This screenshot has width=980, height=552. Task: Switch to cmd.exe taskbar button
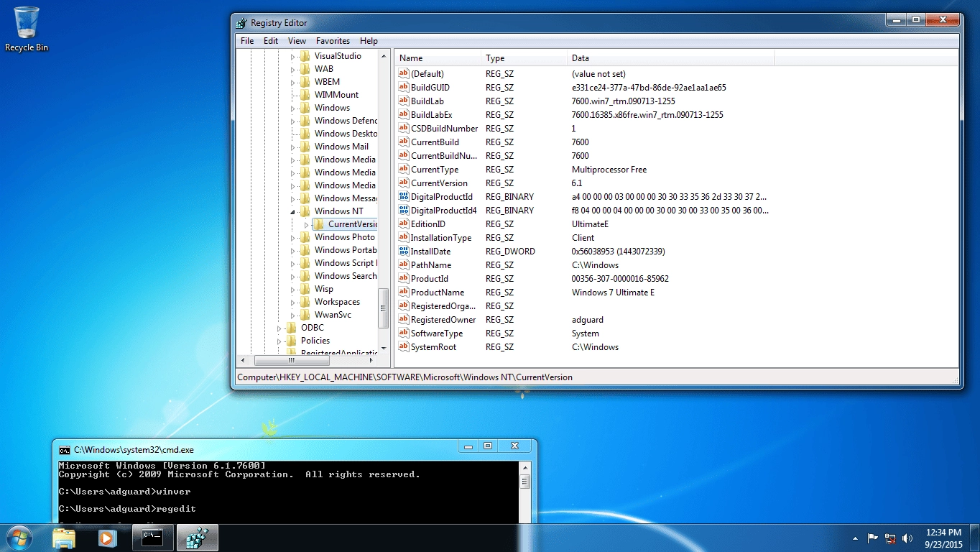153,538
